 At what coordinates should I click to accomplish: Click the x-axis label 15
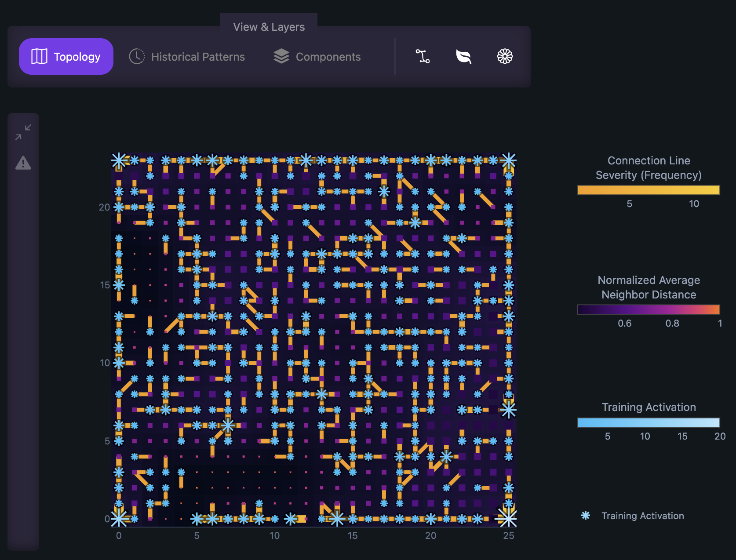353,535
